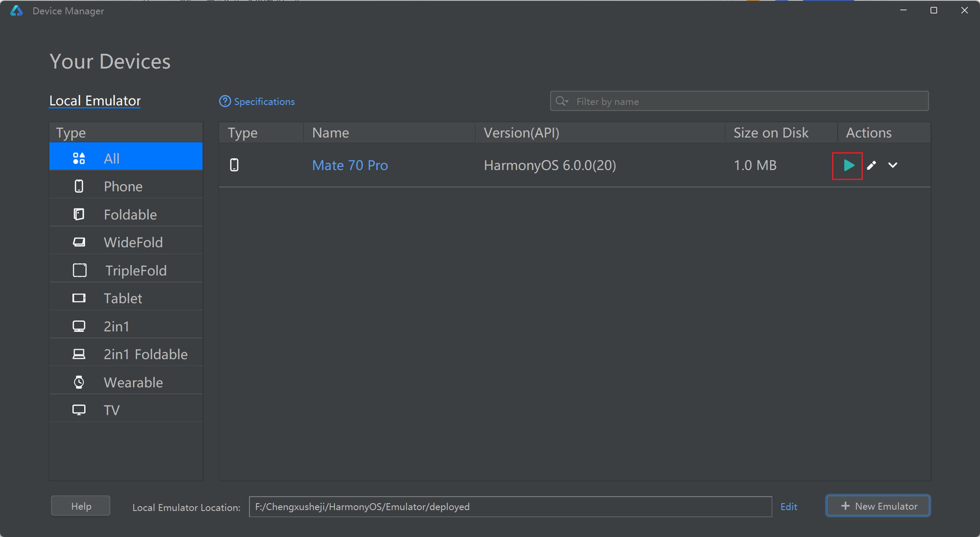Start the Mate 70 Pro emulator
The width and height of the screenshot is (980, 537).
848,165
